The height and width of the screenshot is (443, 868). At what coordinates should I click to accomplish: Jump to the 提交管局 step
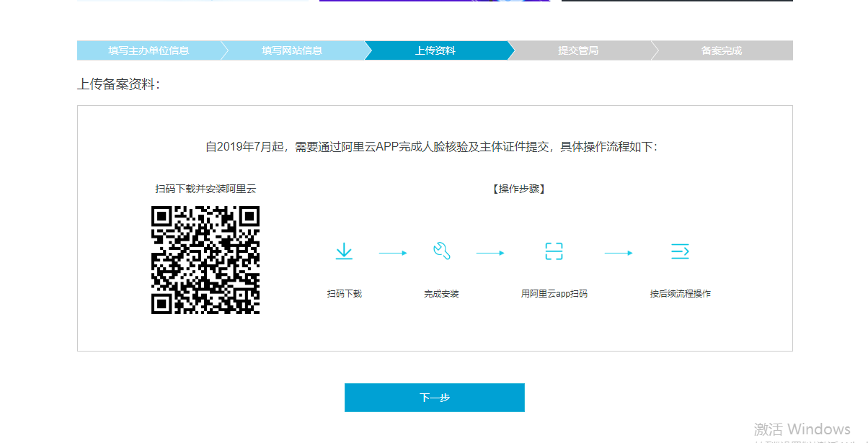pos(578,50)
